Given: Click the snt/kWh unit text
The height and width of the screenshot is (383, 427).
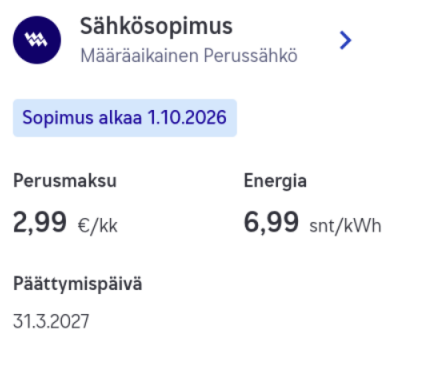Looking at the screenshot, I should [345, 226].
